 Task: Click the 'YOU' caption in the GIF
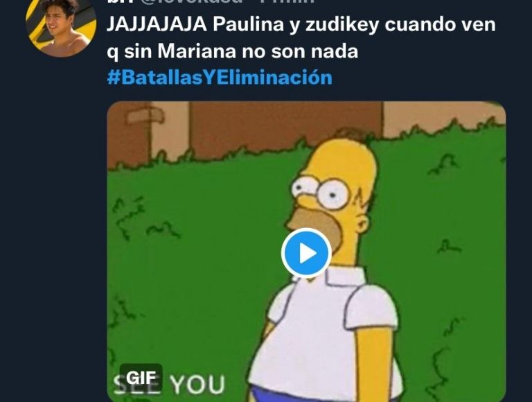tap(197, 385)
